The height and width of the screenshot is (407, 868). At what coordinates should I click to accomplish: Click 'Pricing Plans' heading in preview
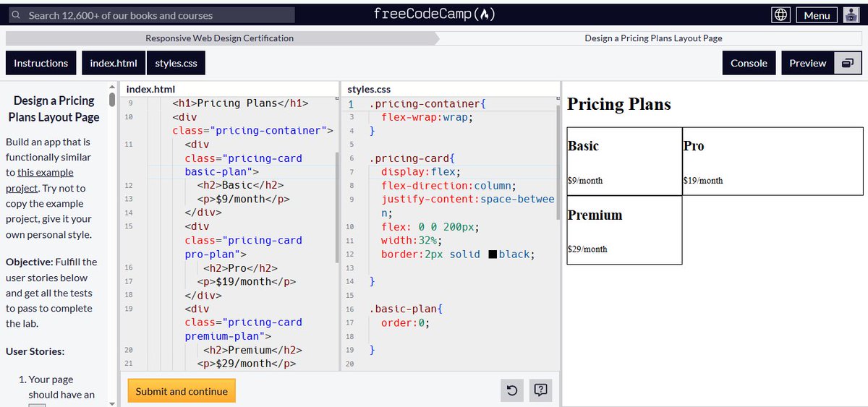[x=619, y=104]
